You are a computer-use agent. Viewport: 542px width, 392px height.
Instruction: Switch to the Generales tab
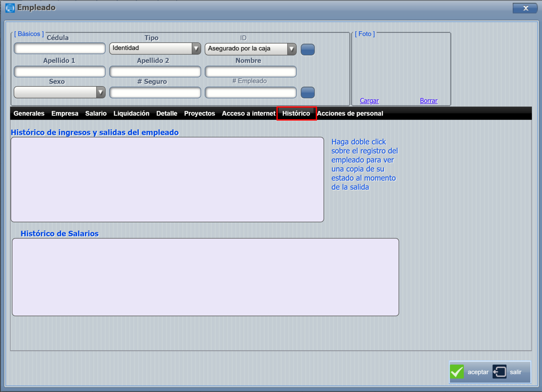pyautogui.click(x=29, y=113)
